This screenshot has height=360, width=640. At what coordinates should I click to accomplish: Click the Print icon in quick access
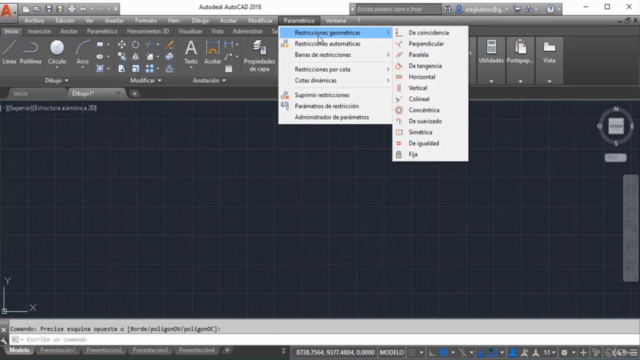click(x=72, y=9)
